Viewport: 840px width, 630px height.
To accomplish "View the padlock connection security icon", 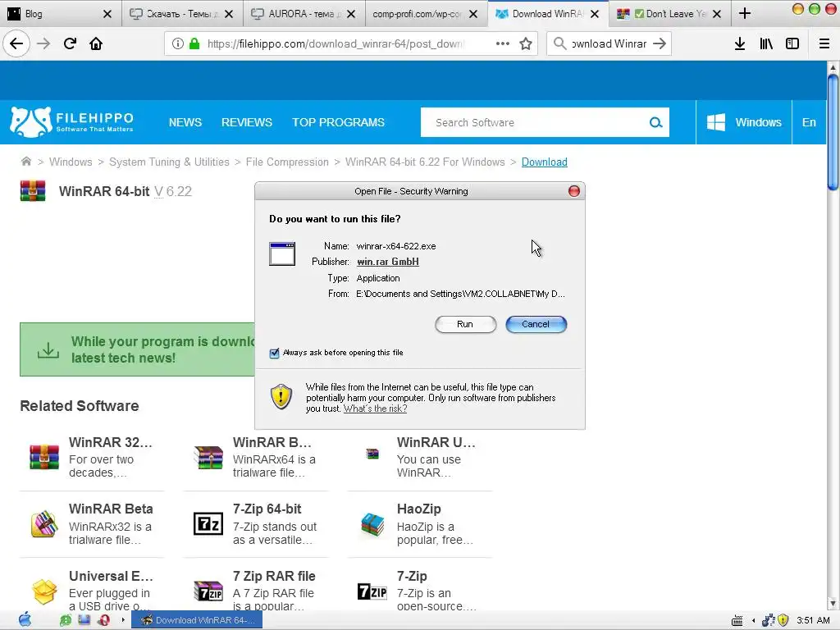I will point(194,43).
